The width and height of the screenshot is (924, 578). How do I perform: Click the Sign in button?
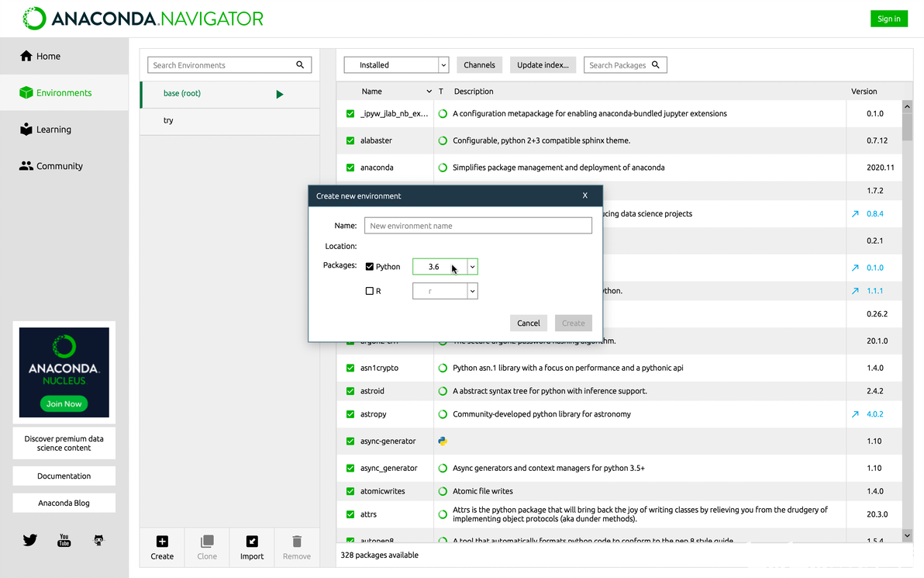pyautogui.click(x=888, y=19)
